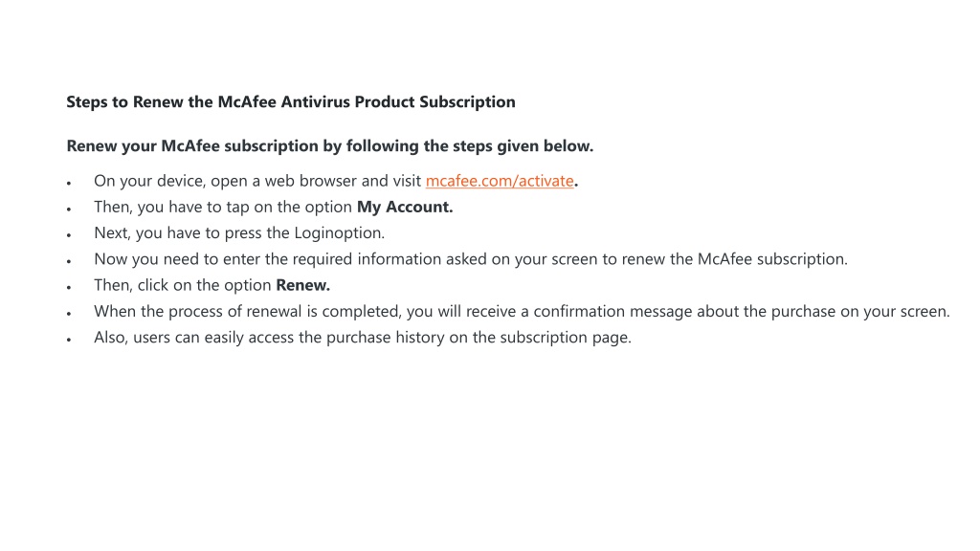Open the mcafee.com/activate link

[x=500, y=181]
